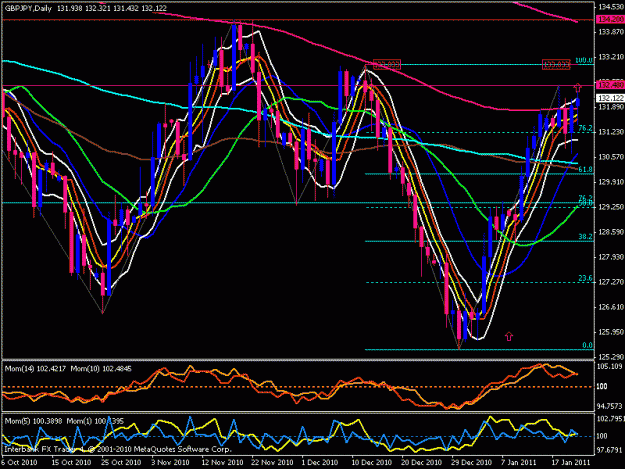625x469 pixels.
Task: Click the 94.7573 momentum scale value
Action: pos(610,406)
